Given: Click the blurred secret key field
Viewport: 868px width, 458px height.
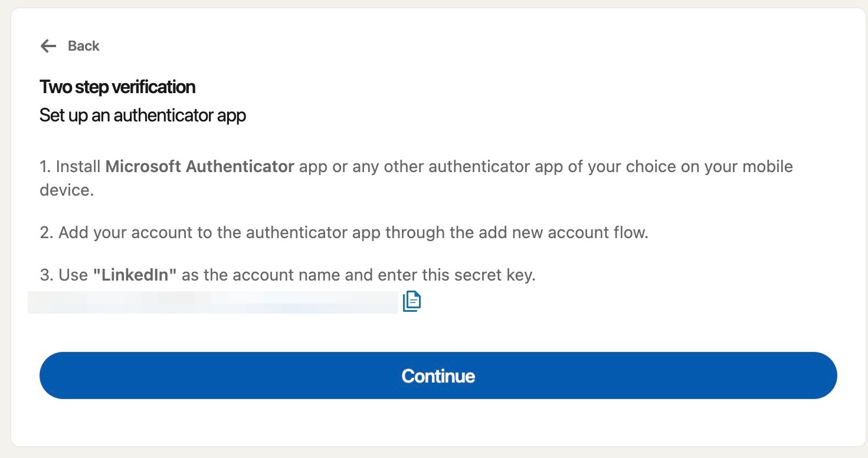Looking at the screenshot, I should [x=212, y=302].
